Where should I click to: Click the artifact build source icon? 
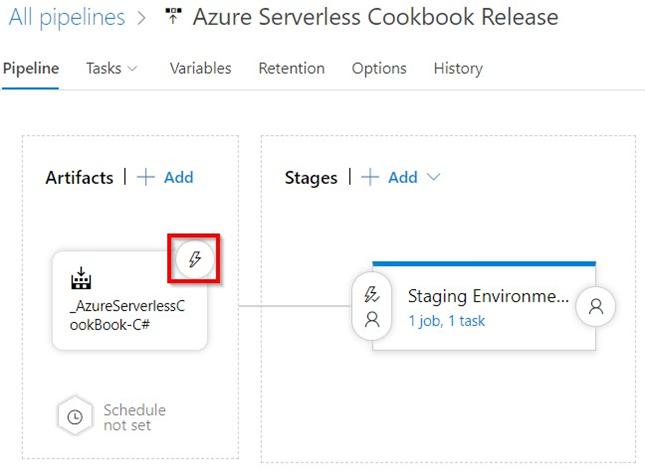coord(82,278)
